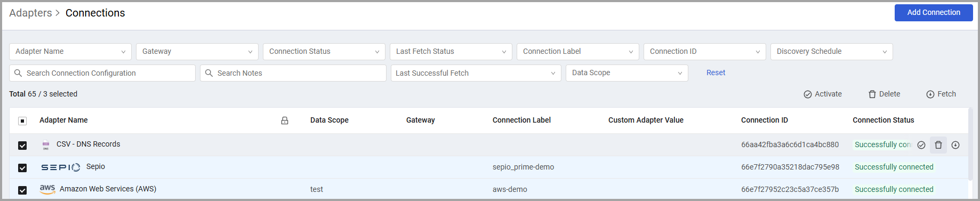This screenshot has width=980, height=201.
Task: Click CSV DNS Records adapter icon
Action: [x=46, y=144]
